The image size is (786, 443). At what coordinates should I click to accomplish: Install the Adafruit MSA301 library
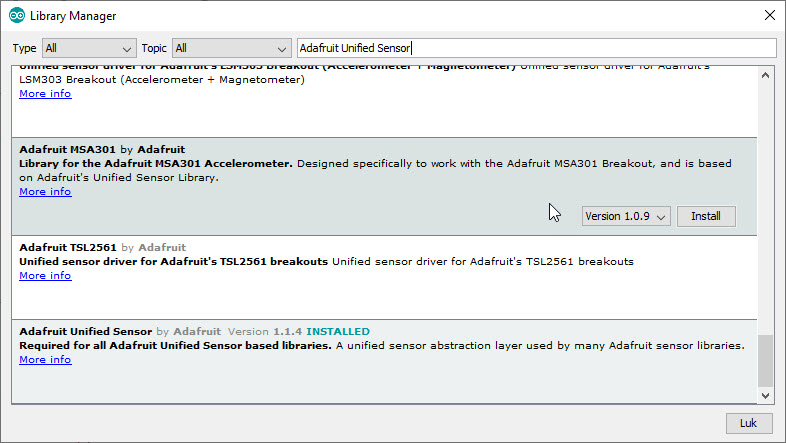706,216
